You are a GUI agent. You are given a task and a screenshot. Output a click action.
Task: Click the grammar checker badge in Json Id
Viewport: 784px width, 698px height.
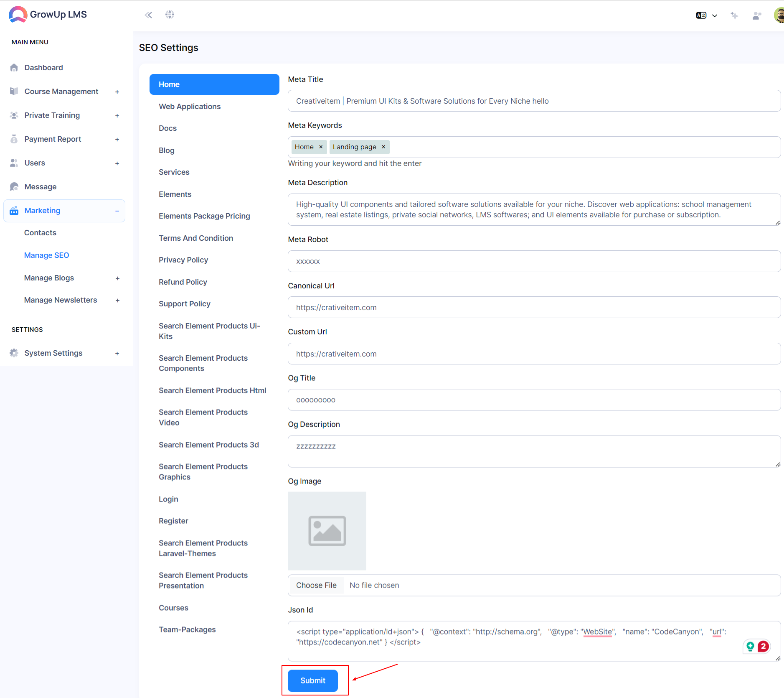(756, 647)
